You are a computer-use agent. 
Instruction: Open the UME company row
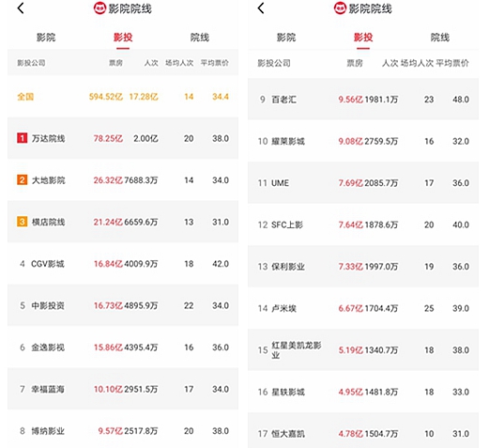[x=363, y=183]
